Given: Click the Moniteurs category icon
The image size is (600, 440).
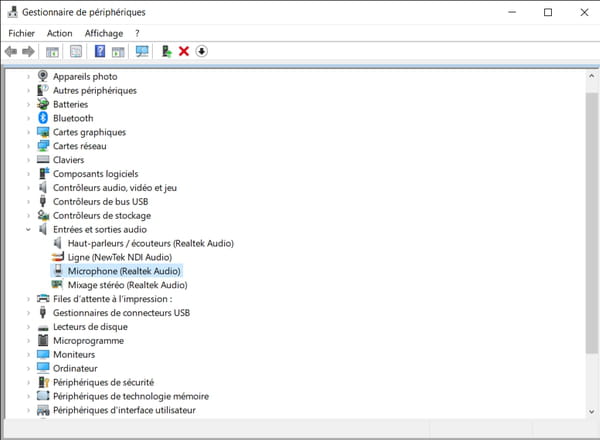Looking at the screenshot, I should click(x=43, y=354).
